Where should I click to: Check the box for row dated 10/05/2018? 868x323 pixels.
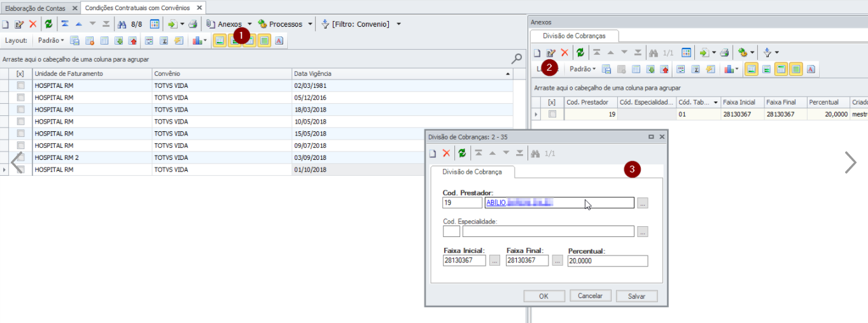[x=21, y=122]
